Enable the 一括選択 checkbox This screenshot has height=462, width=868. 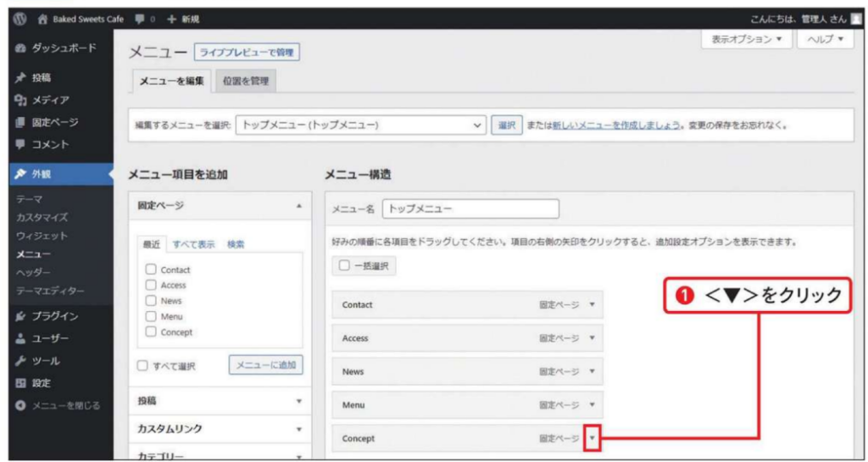pos(345,265)
